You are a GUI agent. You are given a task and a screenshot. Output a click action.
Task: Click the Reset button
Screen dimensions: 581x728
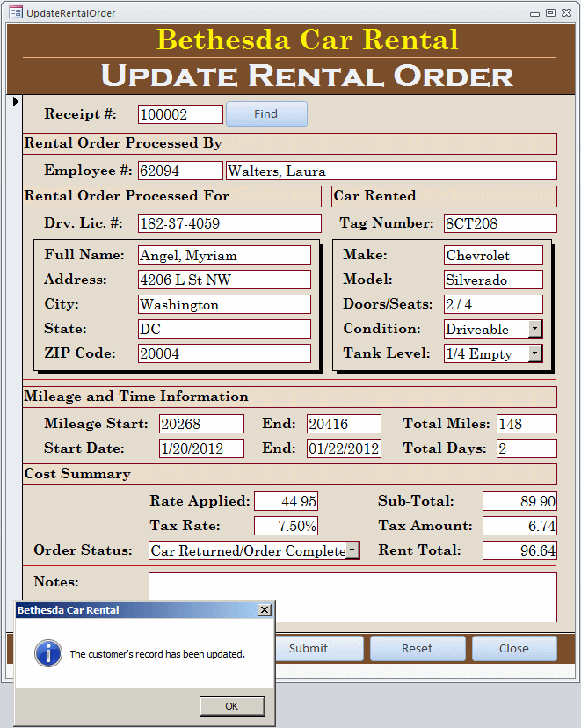click(x=418, y=648)
